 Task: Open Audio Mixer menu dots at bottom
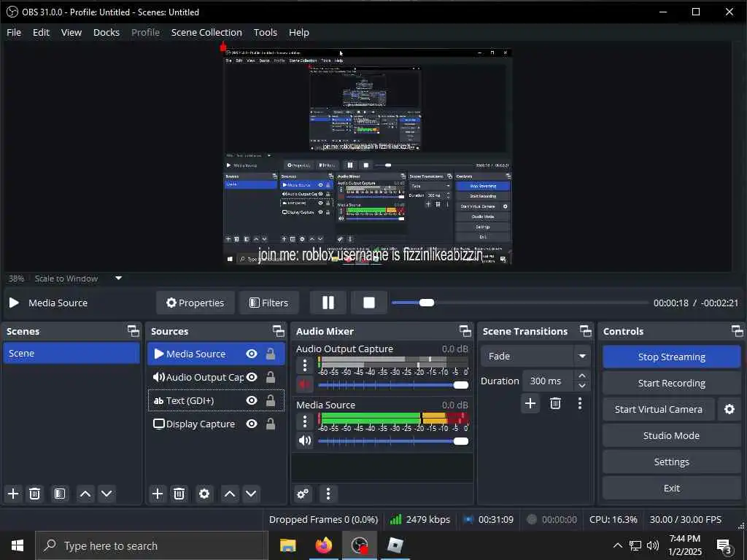pyautogui.click(x=328, y=494)
